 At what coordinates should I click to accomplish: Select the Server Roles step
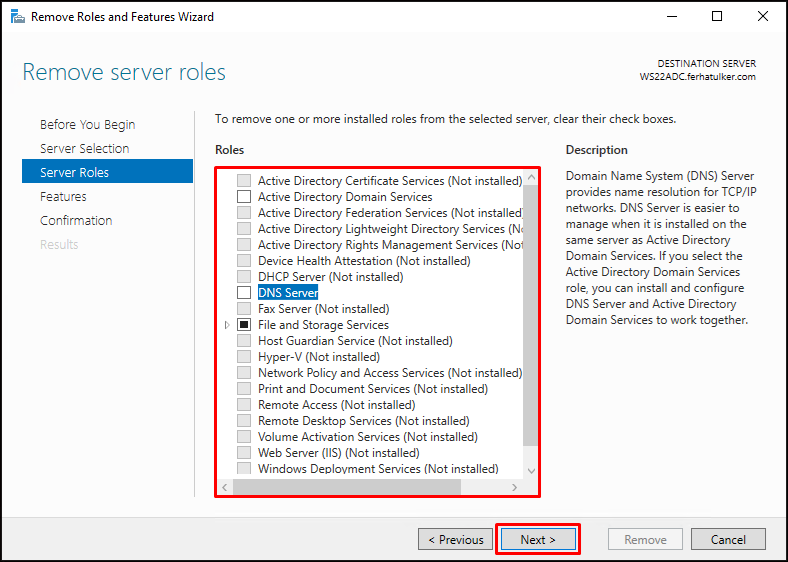pos(108,171)
